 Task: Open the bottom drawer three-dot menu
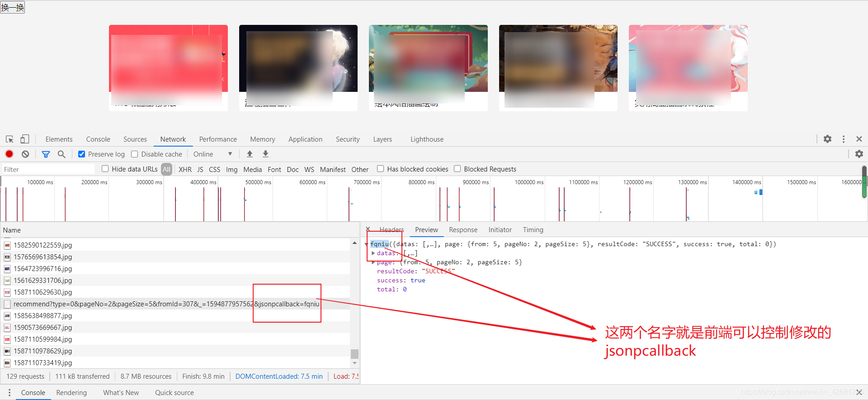pos(9,392)
